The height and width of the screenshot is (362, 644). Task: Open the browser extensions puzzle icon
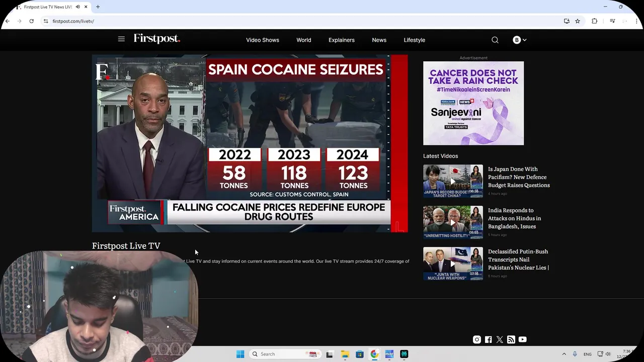[595, 21]
